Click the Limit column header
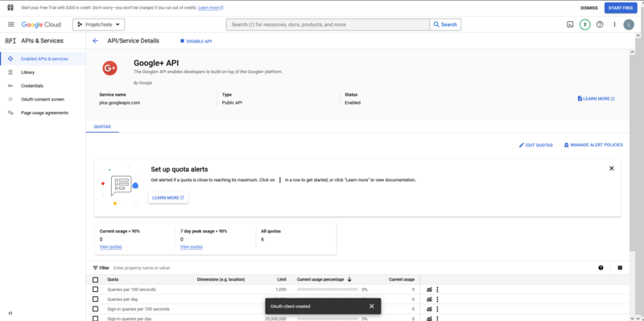644x321 pixels. pos(282,279)
